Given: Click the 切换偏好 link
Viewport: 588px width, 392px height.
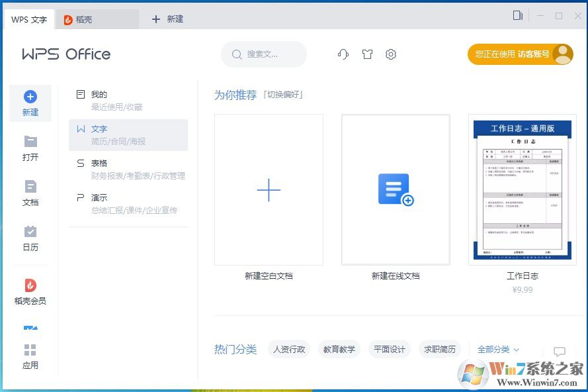Looking at the screenshot, I should click(x=283, y=95).
